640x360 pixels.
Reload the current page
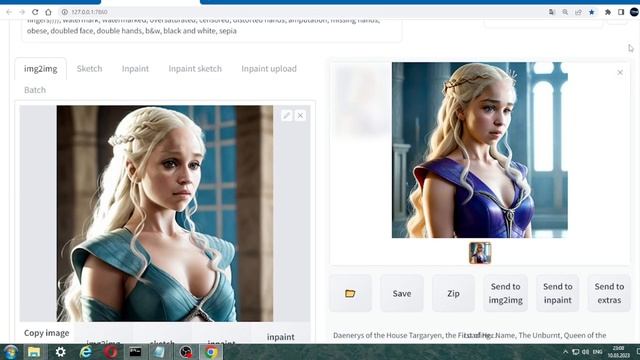click(x=35, y=12)
